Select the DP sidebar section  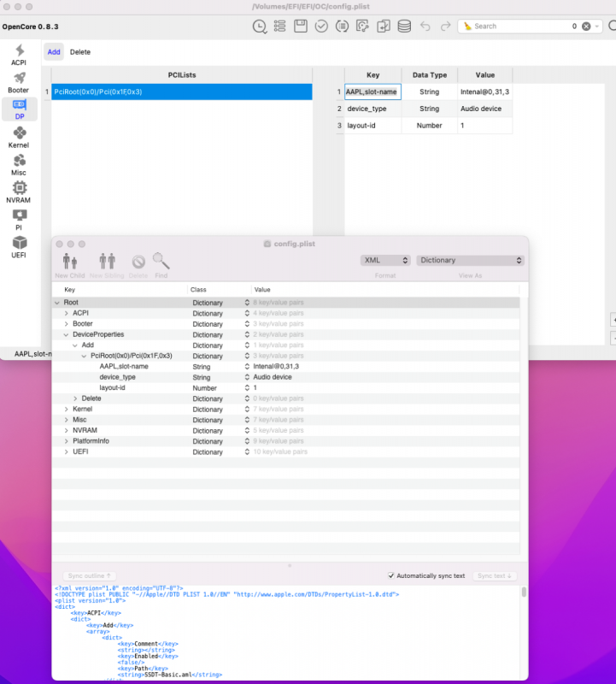(x=19, y=109)
